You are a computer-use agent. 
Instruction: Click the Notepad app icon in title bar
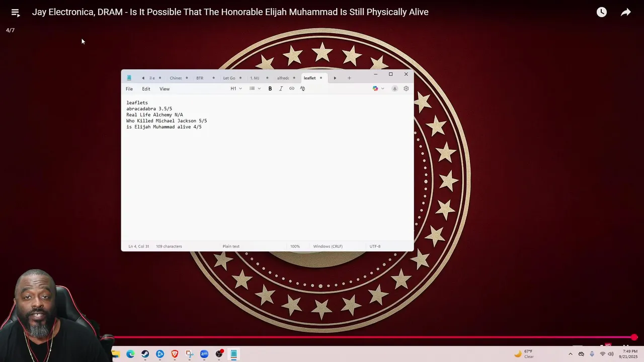(x=129, y=78)
